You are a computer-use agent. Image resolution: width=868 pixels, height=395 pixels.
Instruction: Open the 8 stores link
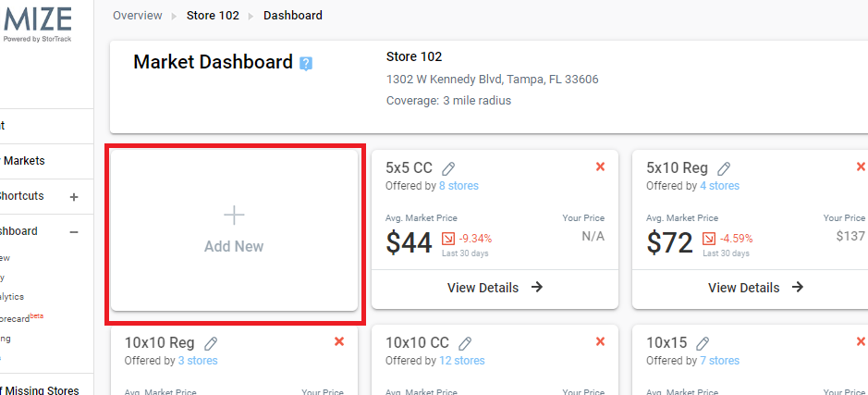coord(458,186)
